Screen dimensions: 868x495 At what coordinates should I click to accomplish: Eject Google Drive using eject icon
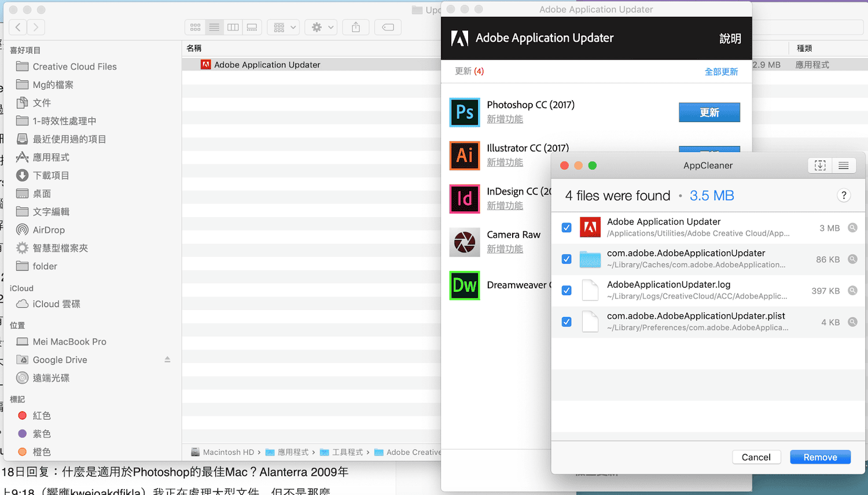[167, 360]
